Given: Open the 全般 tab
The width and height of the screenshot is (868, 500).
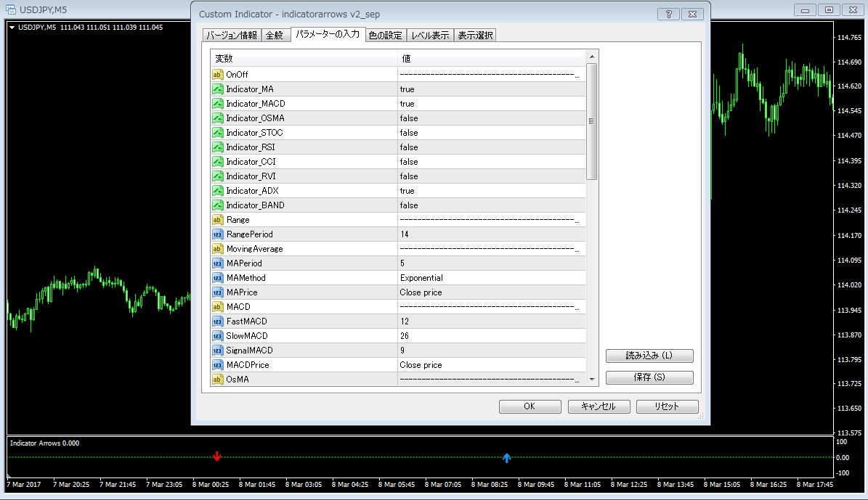Looking at the screenshot, I should point(275,36).
